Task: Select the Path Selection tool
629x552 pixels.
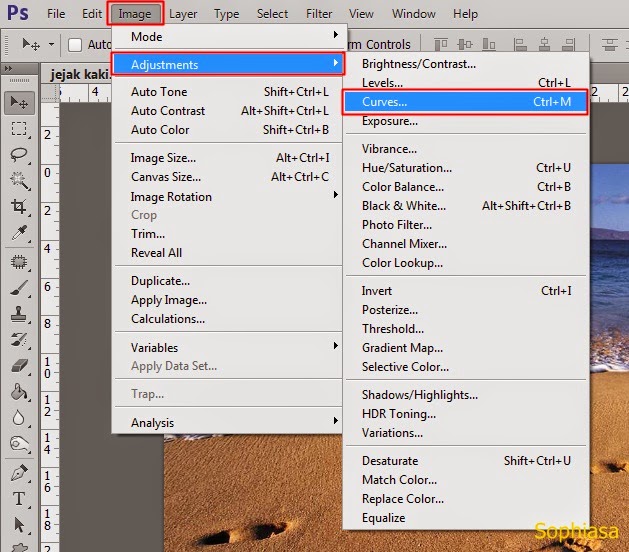Action: tap(19, 525)
